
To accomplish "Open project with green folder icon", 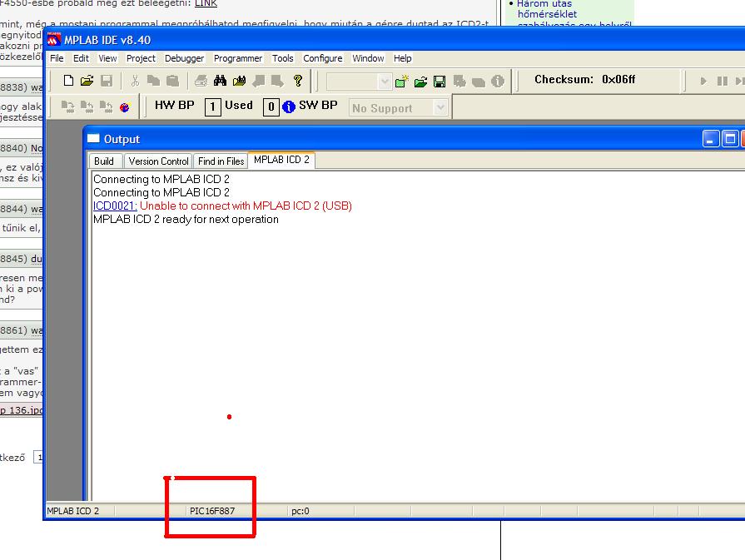I will [420, 82].
